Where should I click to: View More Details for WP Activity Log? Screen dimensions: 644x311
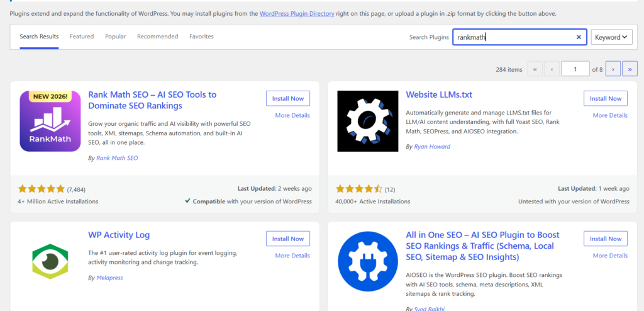click(292, 256)
